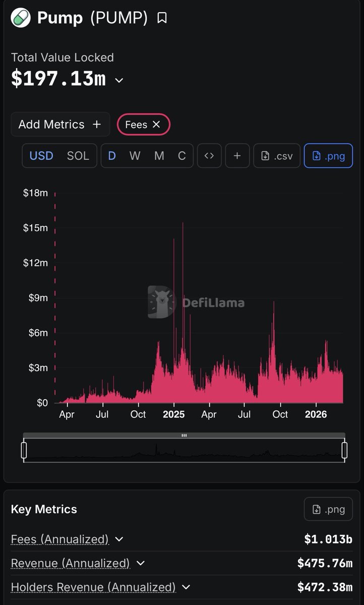This screenshot has width=364, height=605.
Task: Expand the Total Value Locked chevron
Action: [x=119, y=80]
